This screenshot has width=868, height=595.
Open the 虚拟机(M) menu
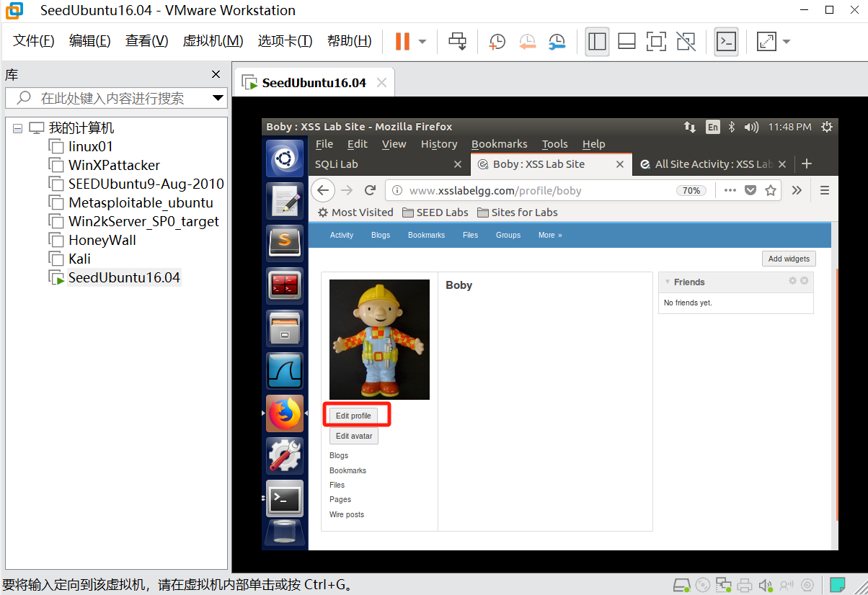pos(213,41)
